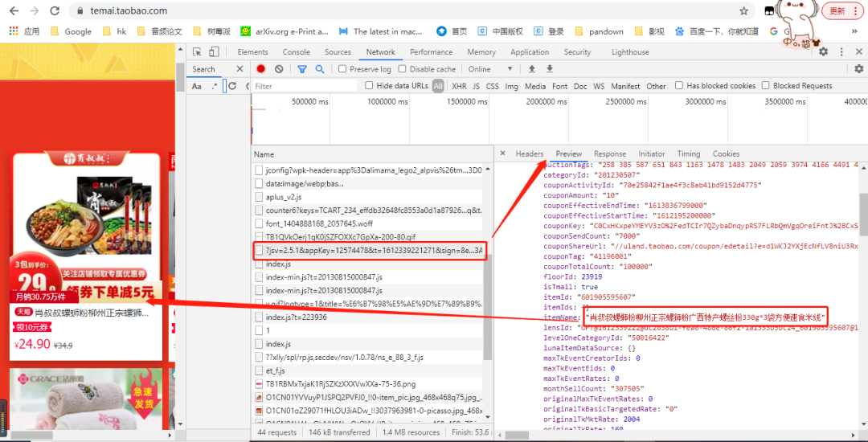Enable the Preserve log checkbox
868x442 pixels.
(342, 69)
